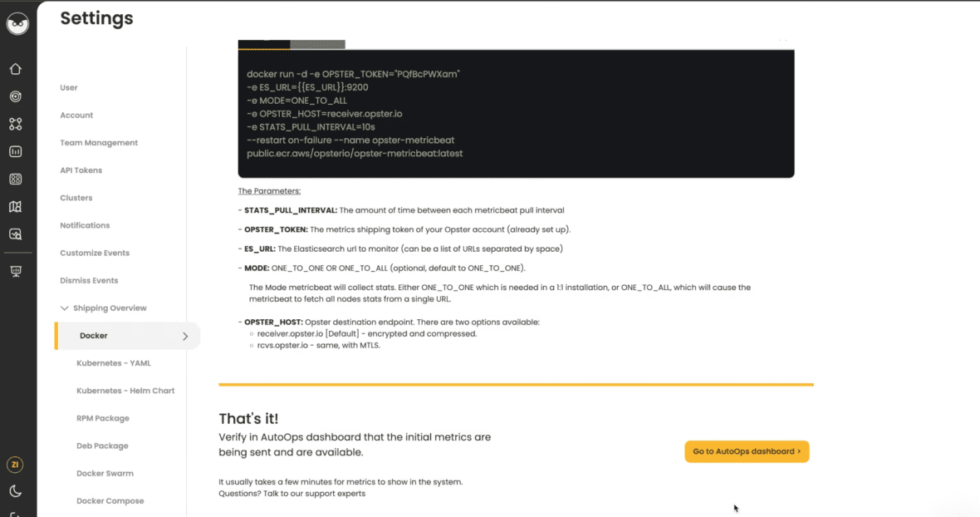
Task: Open Customize Events settings
Action: [95, 253]
